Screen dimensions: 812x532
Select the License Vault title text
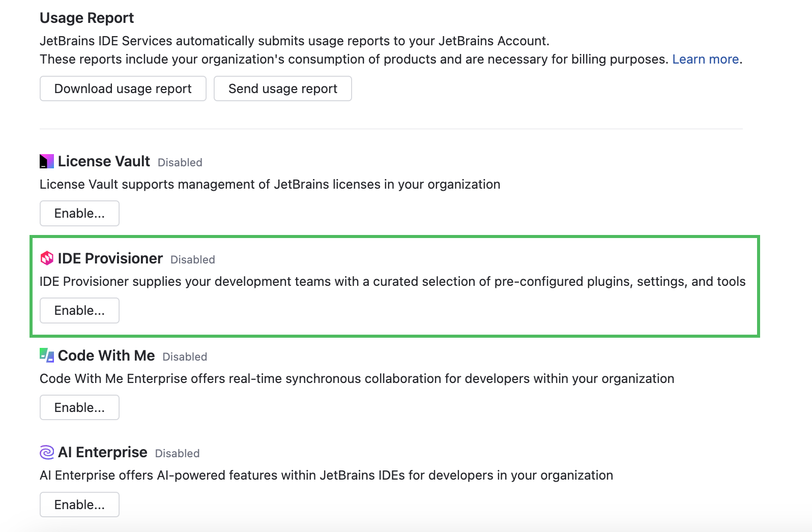pyautogui.click(x=104, y=161)
